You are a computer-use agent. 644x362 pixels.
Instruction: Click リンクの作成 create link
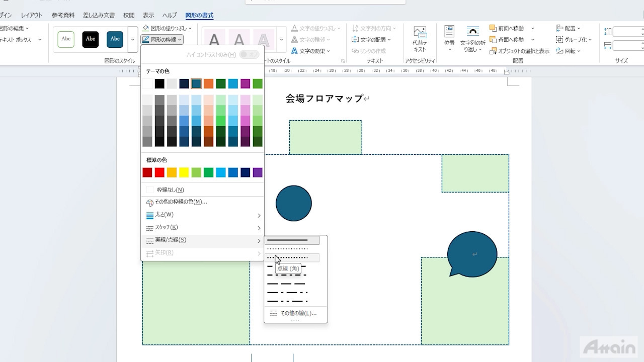click(369, 51)
